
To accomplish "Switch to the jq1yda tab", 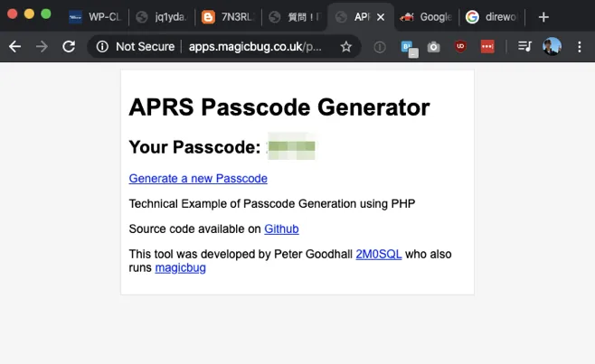I will click(161, 17).
